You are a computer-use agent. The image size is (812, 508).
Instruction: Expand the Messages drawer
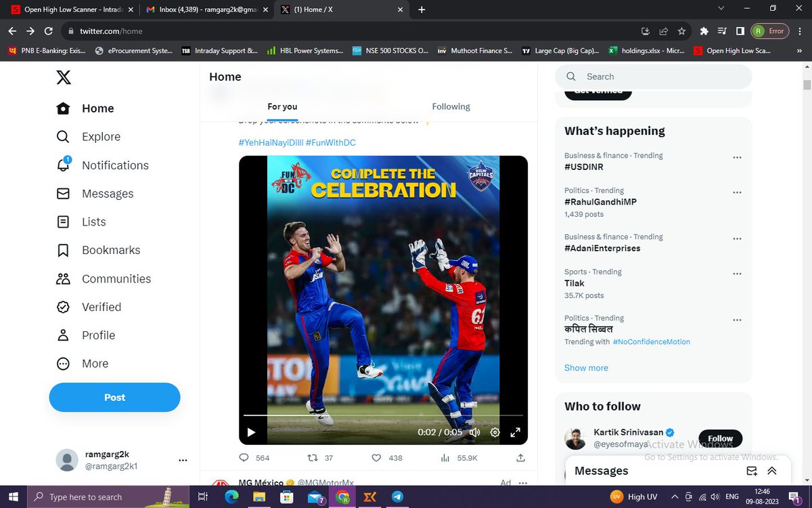click(772, 471)
